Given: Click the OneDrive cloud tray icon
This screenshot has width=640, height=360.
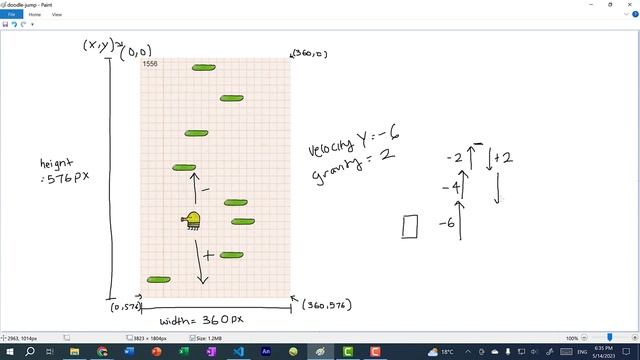Looking at the screenshot, I should click(x=495, y=351).
